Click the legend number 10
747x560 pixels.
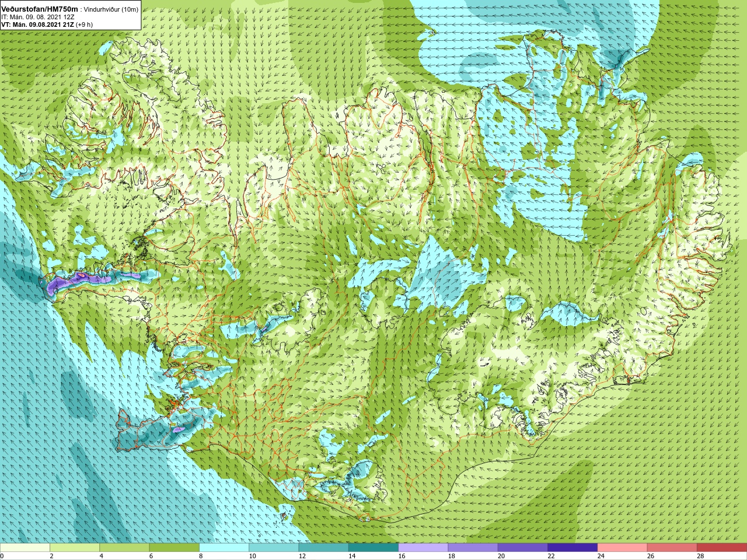[253, 556]
